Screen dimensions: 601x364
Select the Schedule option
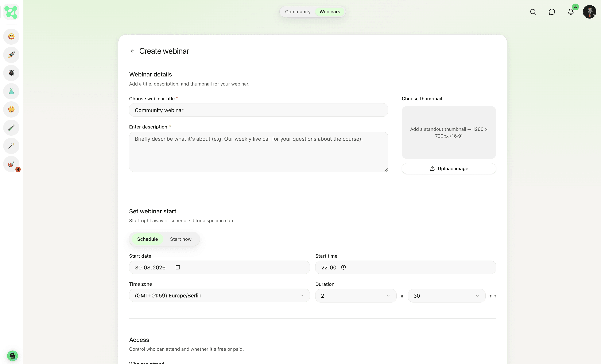coord(147,239)
